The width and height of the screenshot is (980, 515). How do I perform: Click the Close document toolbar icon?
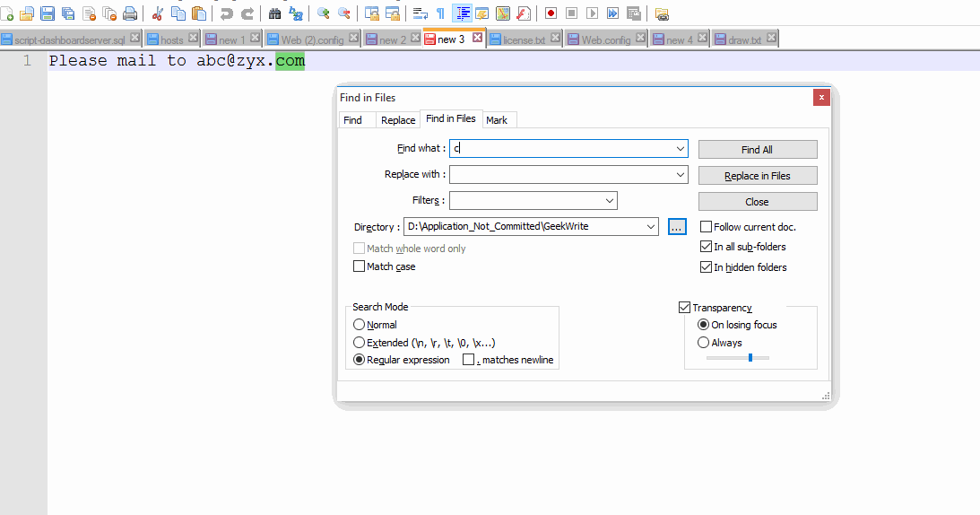[89, 13]
